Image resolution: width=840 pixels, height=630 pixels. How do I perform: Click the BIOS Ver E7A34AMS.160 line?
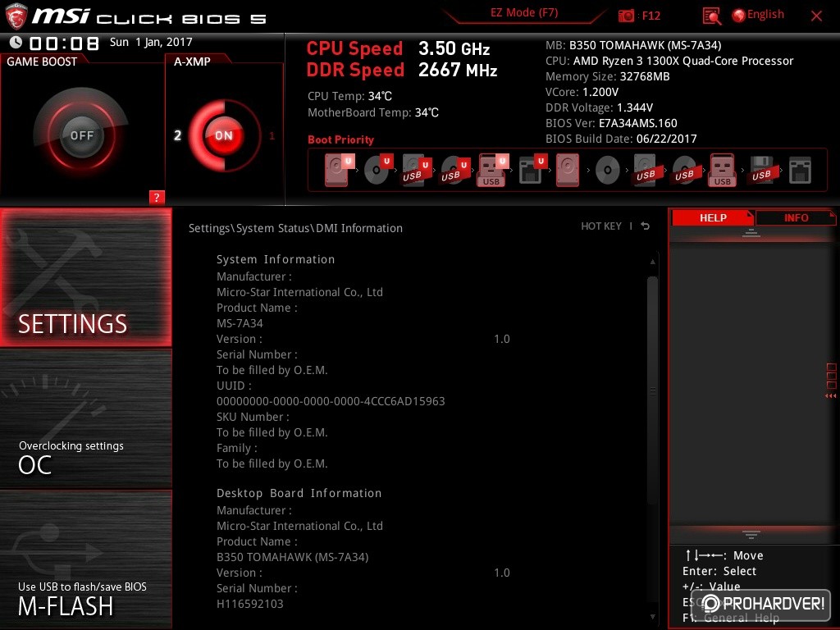tap(611, 123)
